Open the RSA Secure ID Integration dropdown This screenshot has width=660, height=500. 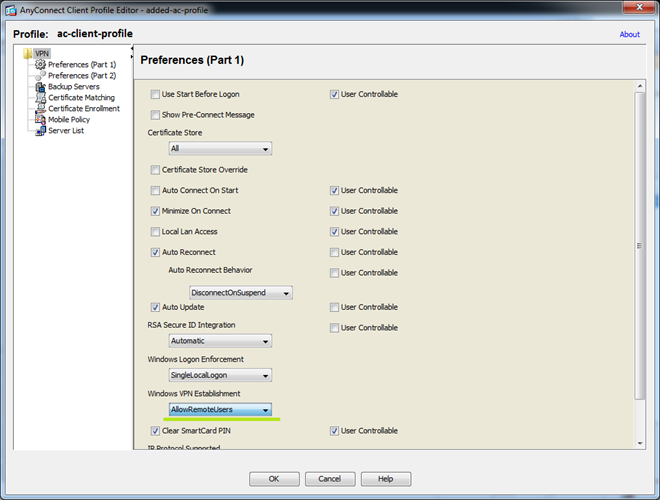pyautogui.click(x=220, y=341)
